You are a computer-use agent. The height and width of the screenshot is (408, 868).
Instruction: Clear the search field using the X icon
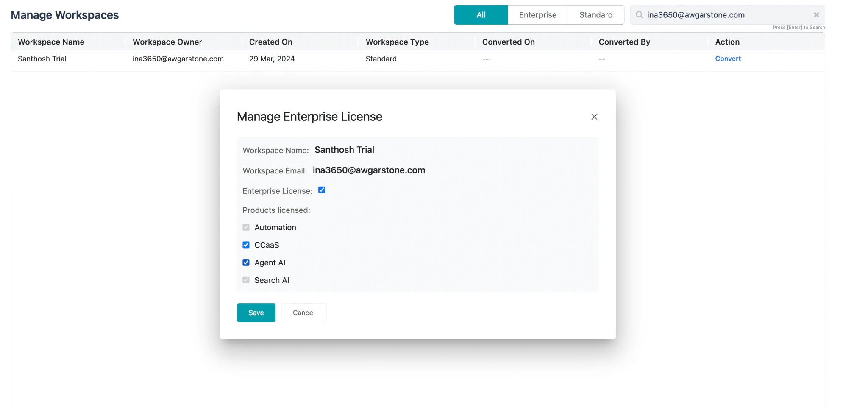pyautogui.click(x=816, y=14)
